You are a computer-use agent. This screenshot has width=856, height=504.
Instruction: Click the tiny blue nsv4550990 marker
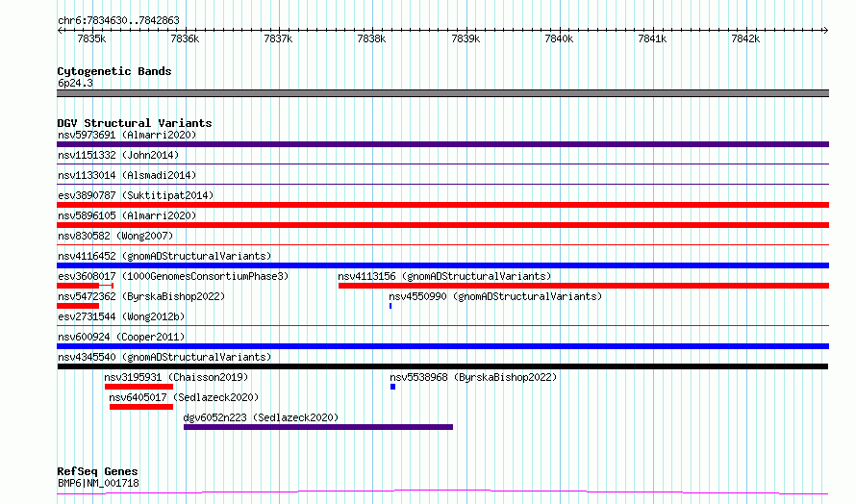pyautogui.click(x=390, y=306)
